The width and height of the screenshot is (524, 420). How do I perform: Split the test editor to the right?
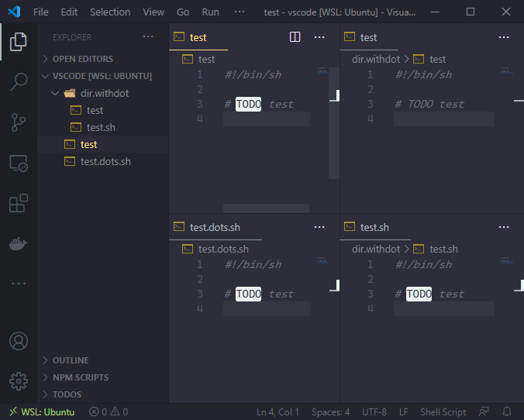point(295,36)
